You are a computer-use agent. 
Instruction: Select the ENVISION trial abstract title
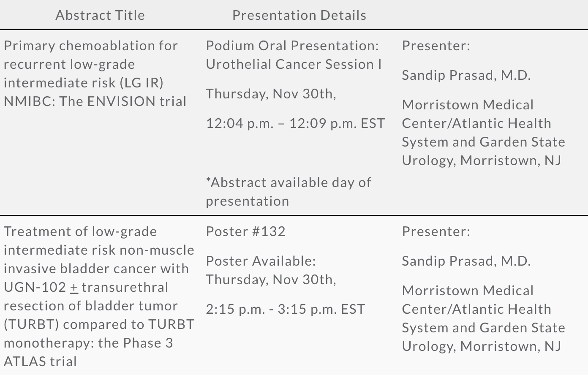tap(95, 73)
